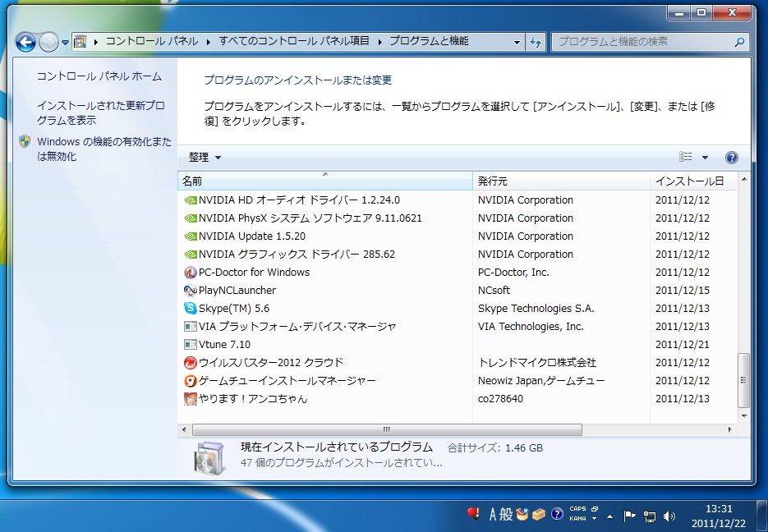Sort list by 発行元 column header

pyautogui.click(x=561, y=181)
